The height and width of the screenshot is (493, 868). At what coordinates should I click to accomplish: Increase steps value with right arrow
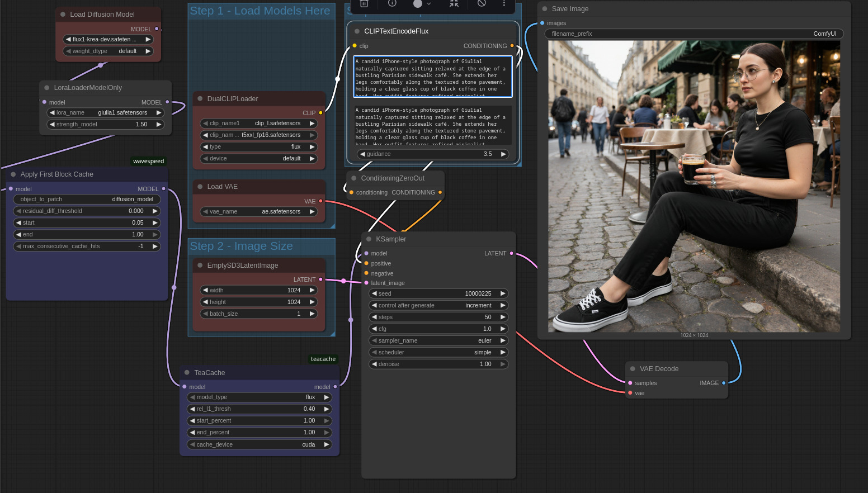click(x=503, y=317)
